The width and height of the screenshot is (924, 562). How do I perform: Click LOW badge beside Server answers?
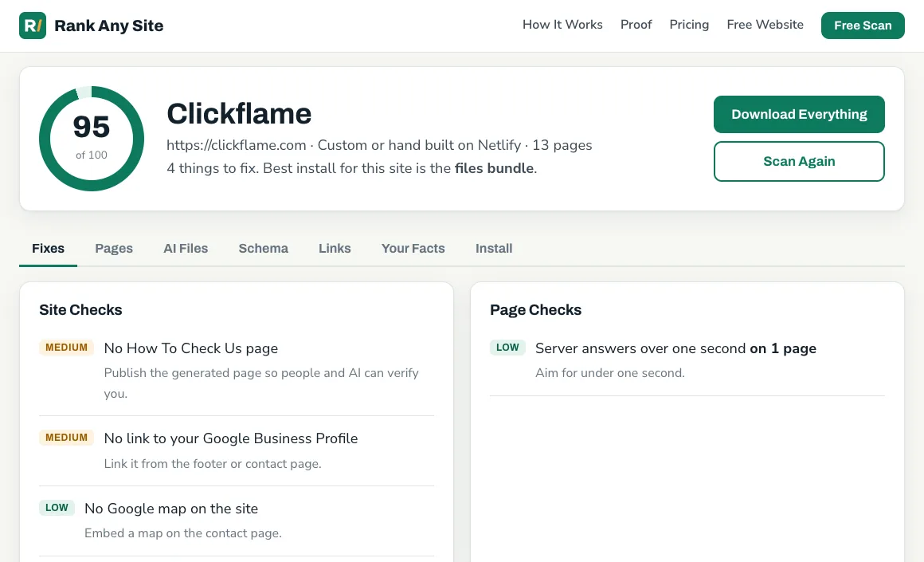tap(507, 348)
